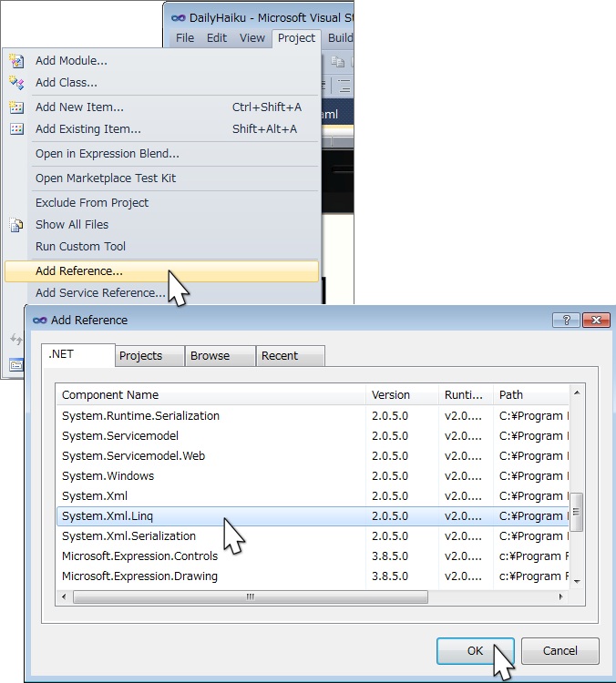
Task: Select System.Xml.Serialization component
Action: (313, 536)
